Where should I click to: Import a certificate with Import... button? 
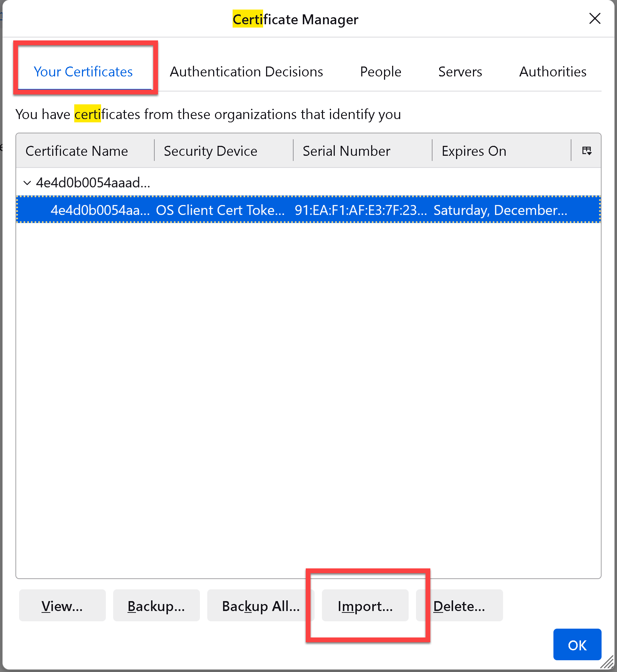365,605
